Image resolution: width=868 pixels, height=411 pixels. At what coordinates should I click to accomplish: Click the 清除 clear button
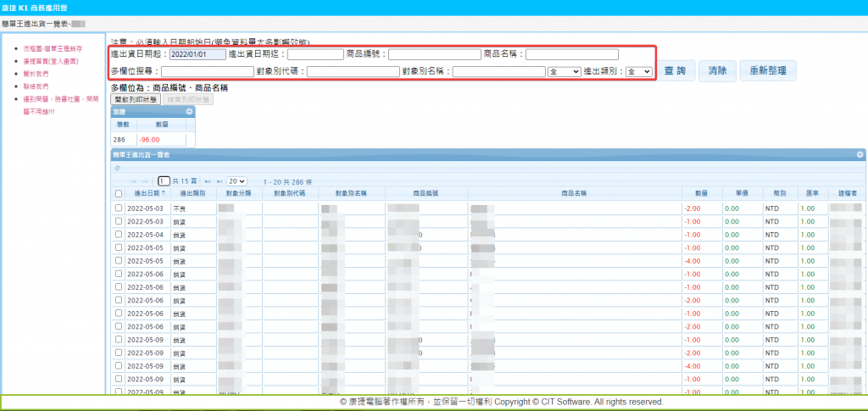717,71
